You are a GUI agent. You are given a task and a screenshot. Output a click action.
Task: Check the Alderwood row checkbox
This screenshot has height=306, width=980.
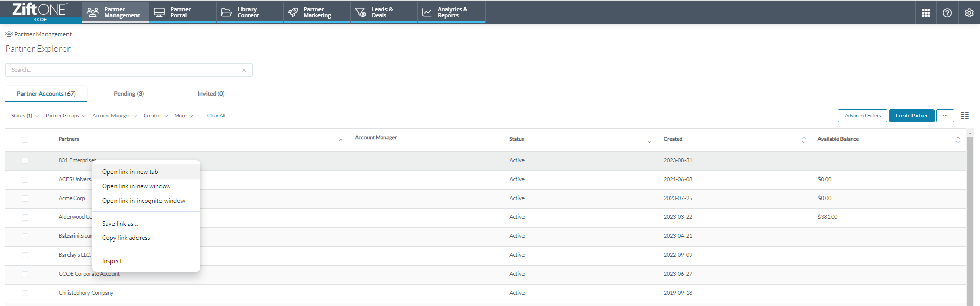[x=25, y=217]
